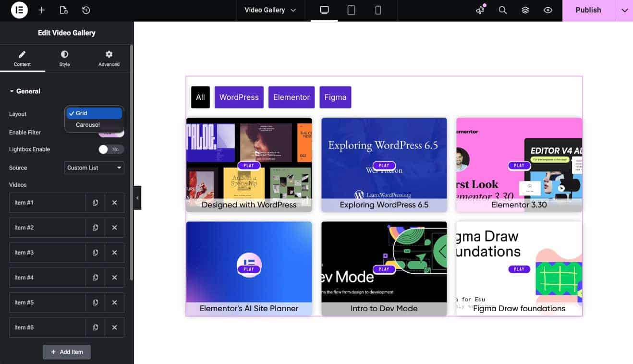Select Grid layout option
This screenshot has width=633, height=364.
point(94,113)
